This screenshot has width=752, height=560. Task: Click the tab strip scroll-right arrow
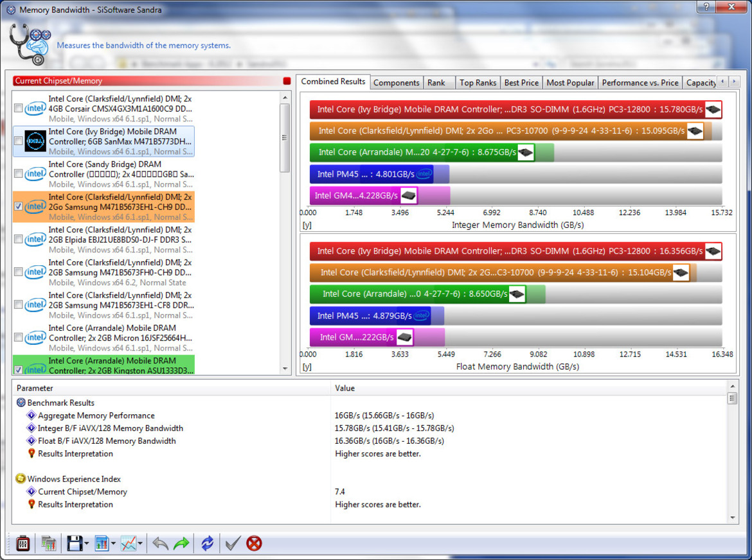[x=734, y=82]
